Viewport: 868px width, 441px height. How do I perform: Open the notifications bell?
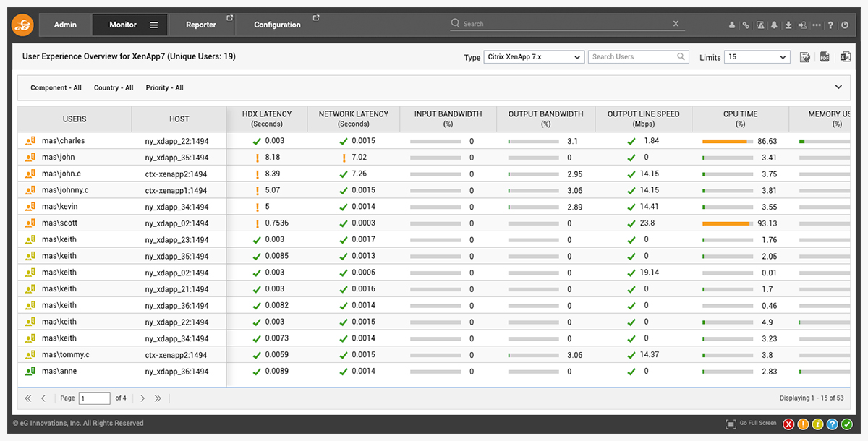coord(774,25)
